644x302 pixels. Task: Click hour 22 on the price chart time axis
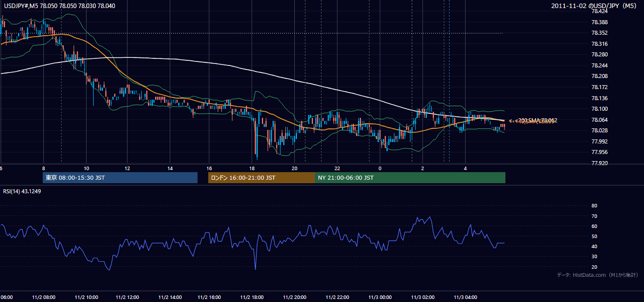(337, 168)
